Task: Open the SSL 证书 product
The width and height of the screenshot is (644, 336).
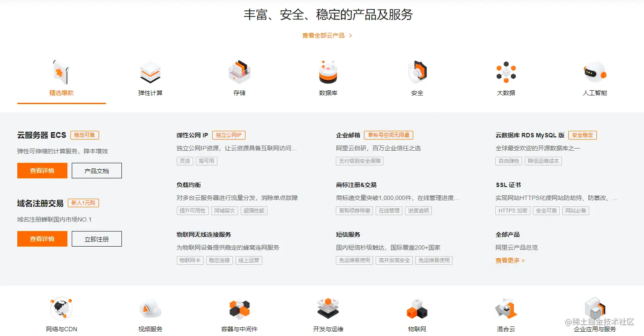Action: click(508, 185)
